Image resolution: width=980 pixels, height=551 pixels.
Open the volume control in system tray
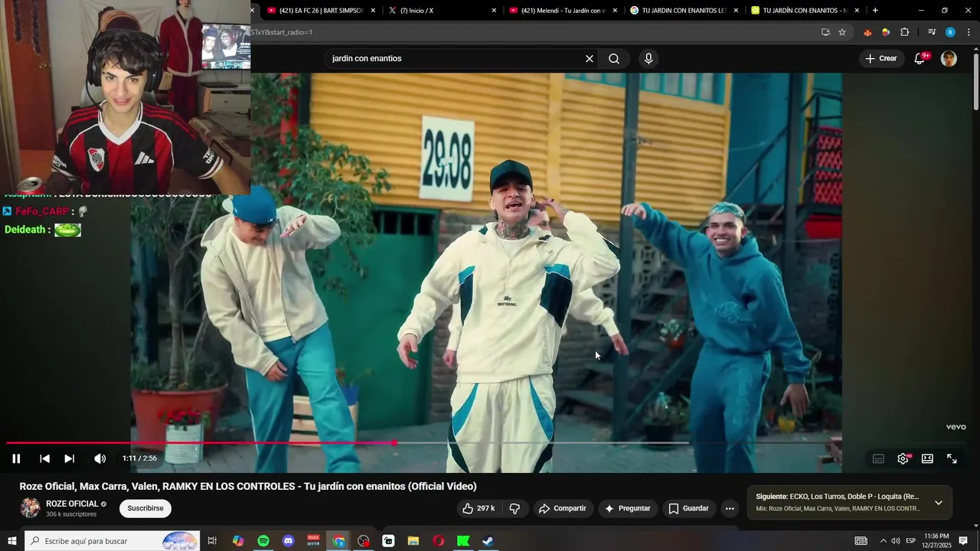click(896, 541)
